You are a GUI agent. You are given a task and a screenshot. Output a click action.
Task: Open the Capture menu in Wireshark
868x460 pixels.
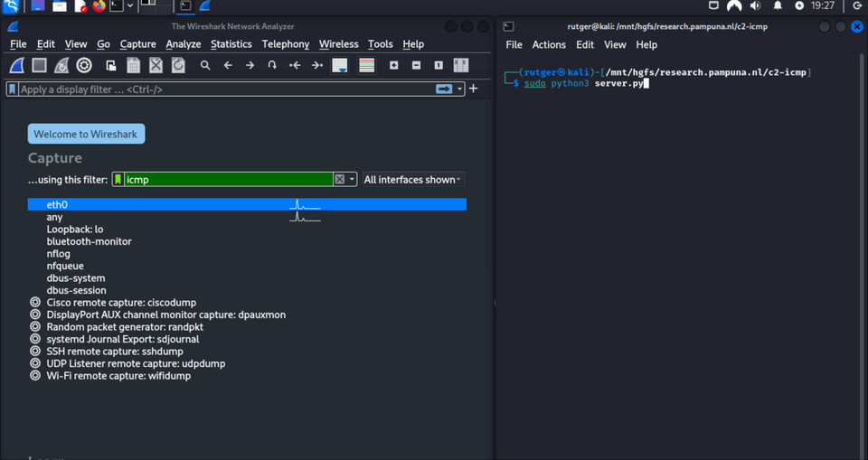tap(137, 44)
